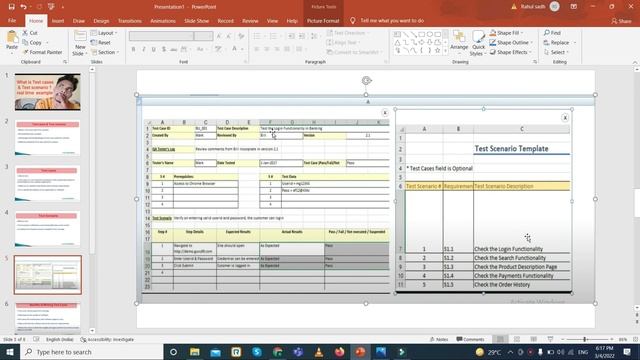Pick the rectangle shape from shapes gallery

click(422, 34)
